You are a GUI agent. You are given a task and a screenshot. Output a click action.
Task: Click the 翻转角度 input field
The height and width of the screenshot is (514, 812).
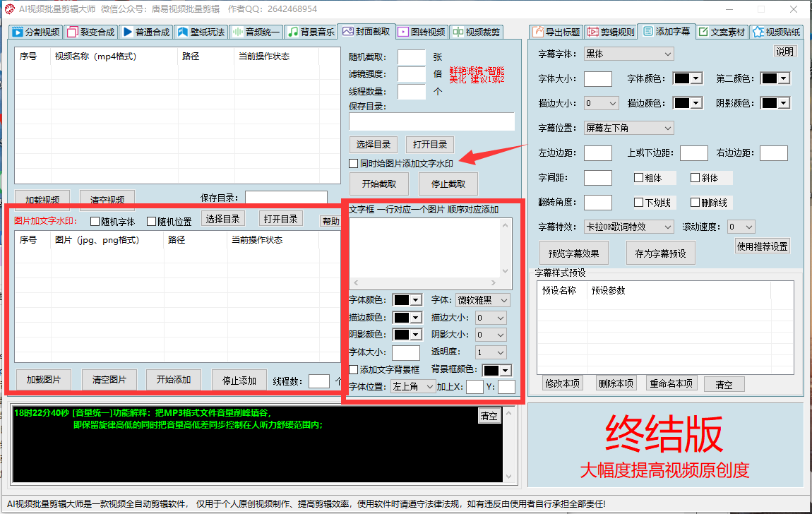[597, 203]
